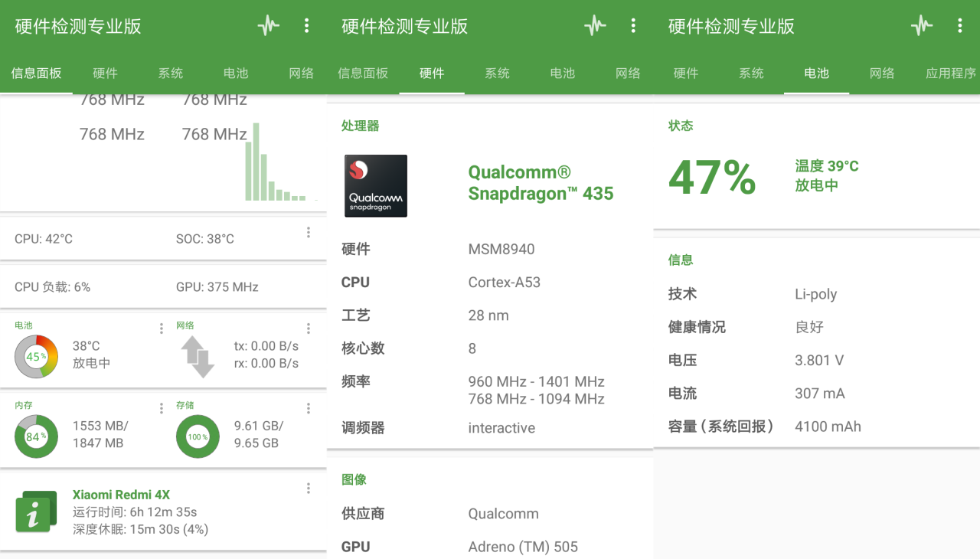Tap the pulse monitor icon on 信息面板 screen
Image resolution: width=980 pixels, height=559 pixels.
(268, 26)
